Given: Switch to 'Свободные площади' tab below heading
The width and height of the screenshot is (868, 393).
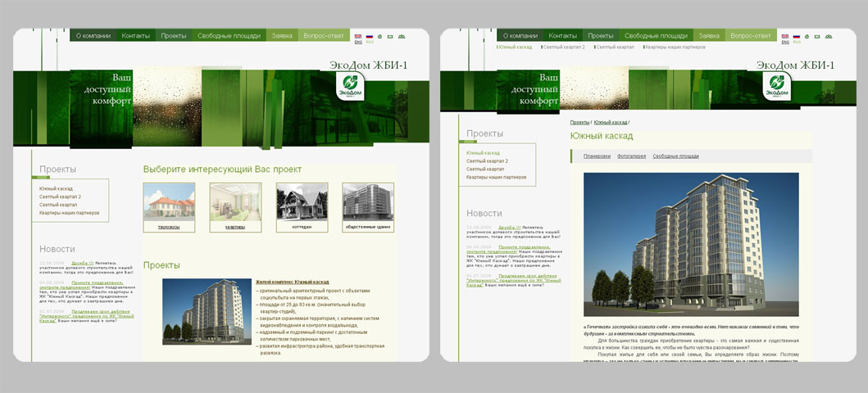Looking at the screenshot, I should coord(675,156).
